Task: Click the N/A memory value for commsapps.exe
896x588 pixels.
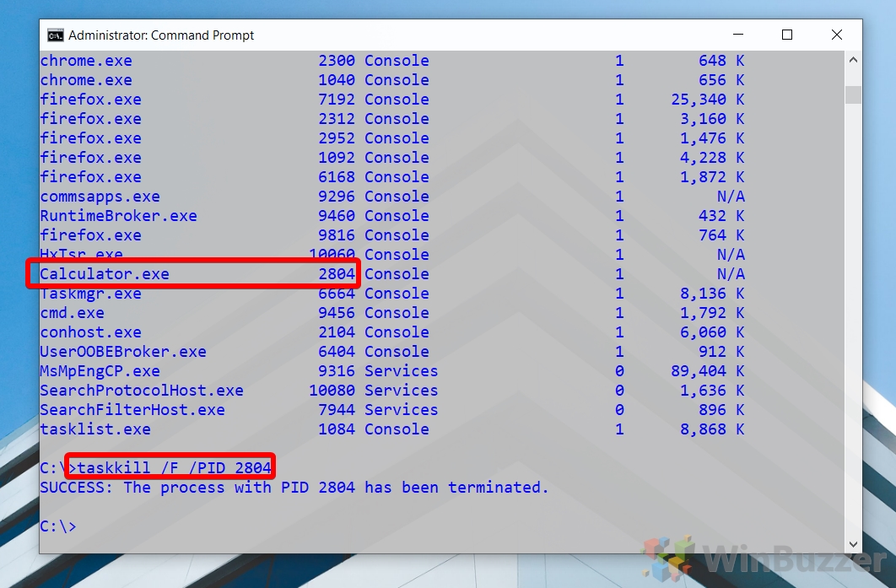Action: 731,197
